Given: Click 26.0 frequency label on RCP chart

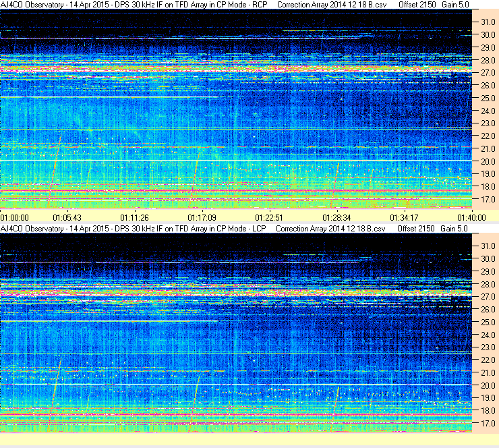Looking at the screenshot, I should point(488,85).
